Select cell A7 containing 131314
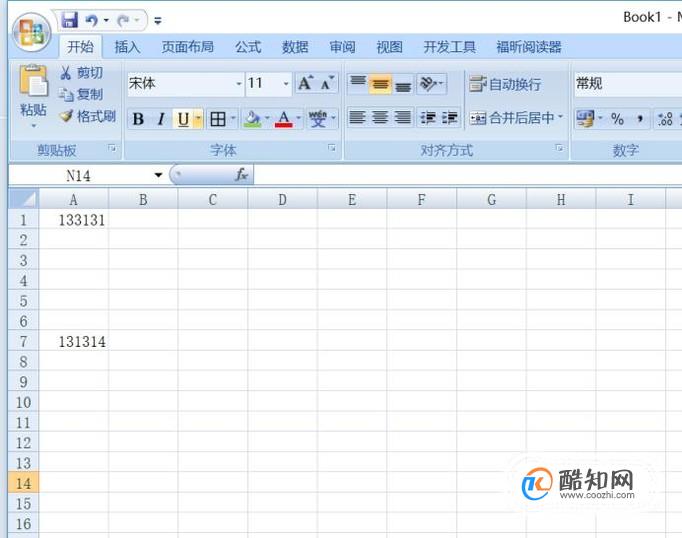Image resolution: width=682 pixels, height=538 pixels. pyautogui.click(x=74, y=341)
